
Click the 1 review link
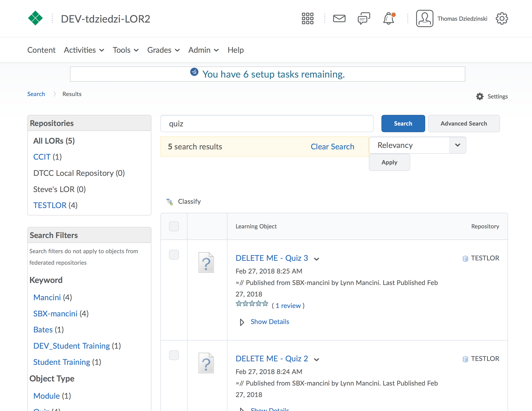pos(288,306)
